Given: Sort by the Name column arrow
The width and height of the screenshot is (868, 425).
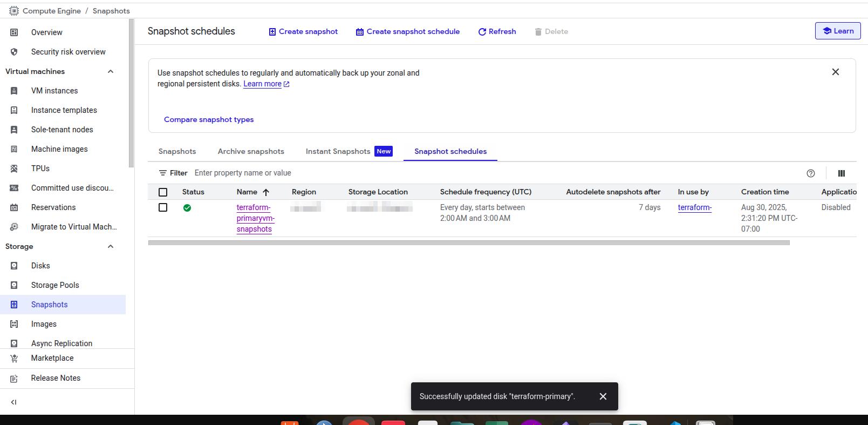Looking at the screenshot, I should pyautogui.click(x=266, y=192).
